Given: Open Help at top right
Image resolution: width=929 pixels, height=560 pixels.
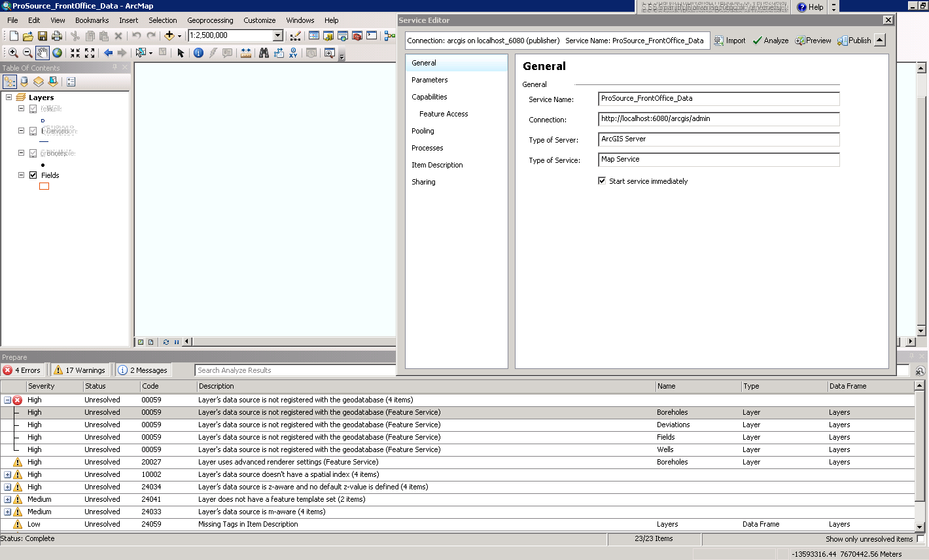Looking at the screenshot, I should pos(810,7).
